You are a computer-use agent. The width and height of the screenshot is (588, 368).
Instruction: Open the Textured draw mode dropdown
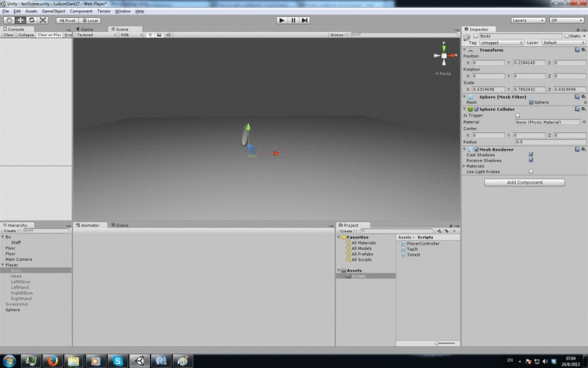[95, 34]
